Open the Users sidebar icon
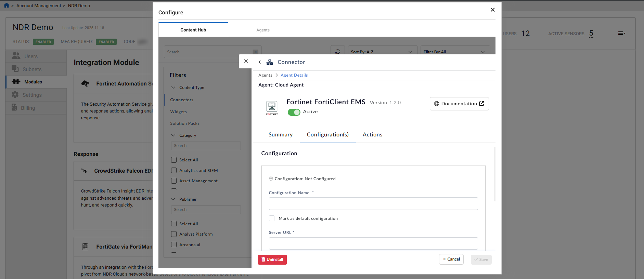The width and height of the screenshot is (644, 279). point(16,56)
